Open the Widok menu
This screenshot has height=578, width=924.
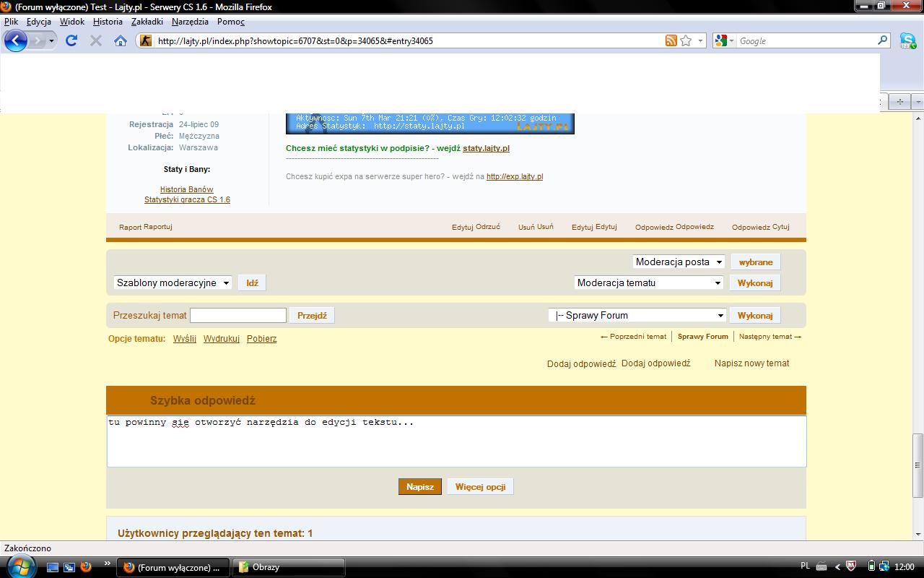coord(72,22)
